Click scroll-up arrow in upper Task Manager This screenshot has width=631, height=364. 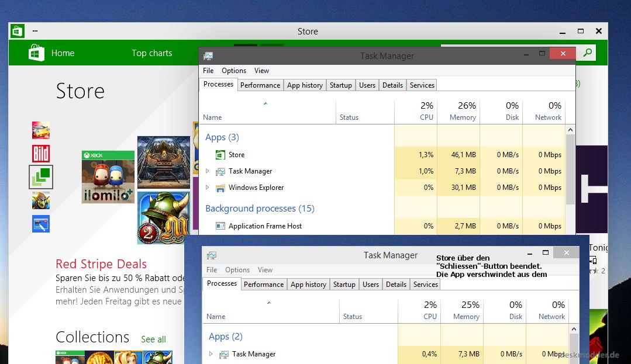[570, 130]
